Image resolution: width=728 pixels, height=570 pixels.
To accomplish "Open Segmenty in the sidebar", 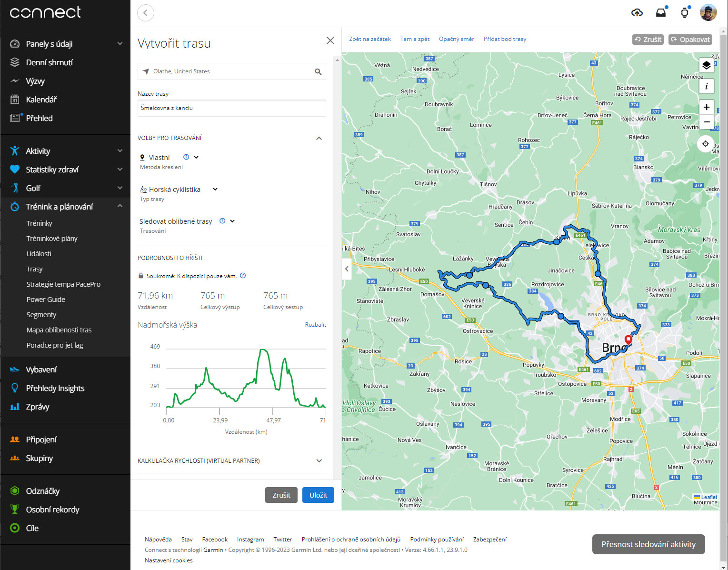I will [41, 315].
